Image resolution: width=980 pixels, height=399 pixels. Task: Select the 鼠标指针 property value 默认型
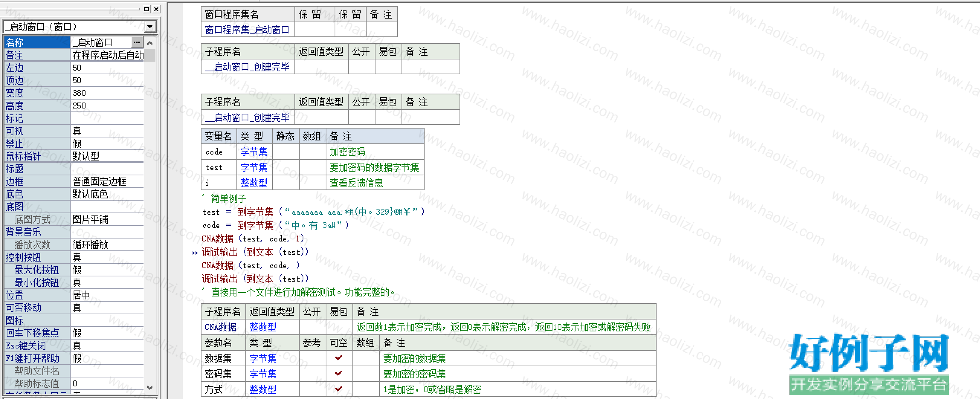pyautogui.click(x=108, y=156)
